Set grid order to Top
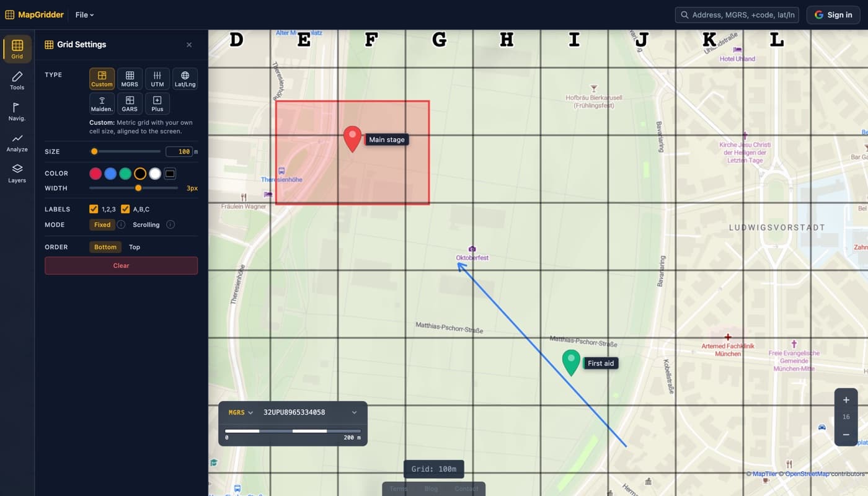The width and height of the screenshot is (868, 496). 135,247
